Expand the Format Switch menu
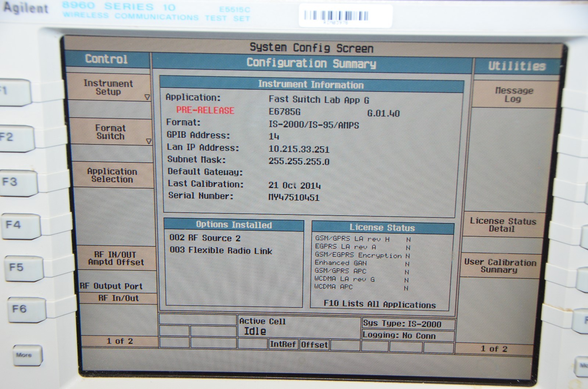 coord(111,132)
